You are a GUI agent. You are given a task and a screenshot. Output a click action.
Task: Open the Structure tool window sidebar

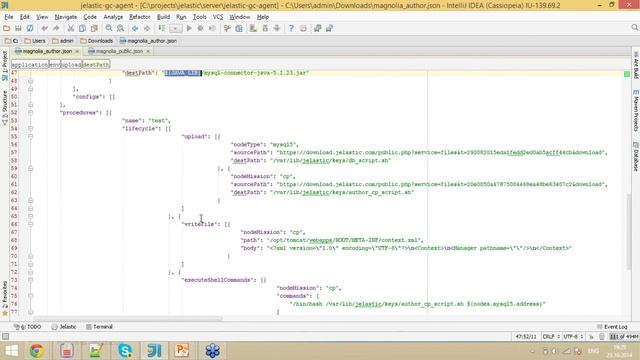[4, 108]
